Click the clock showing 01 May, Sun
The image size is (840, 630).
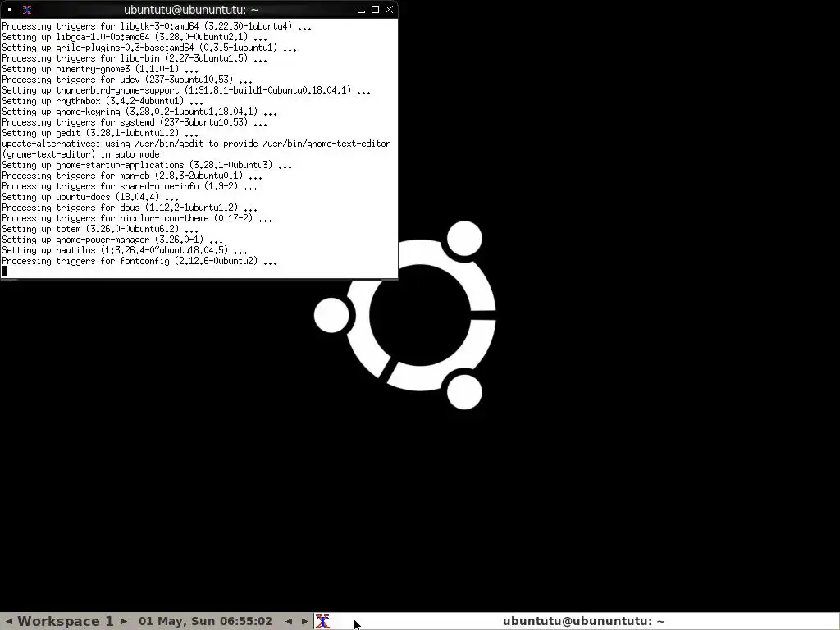point(205,622)
